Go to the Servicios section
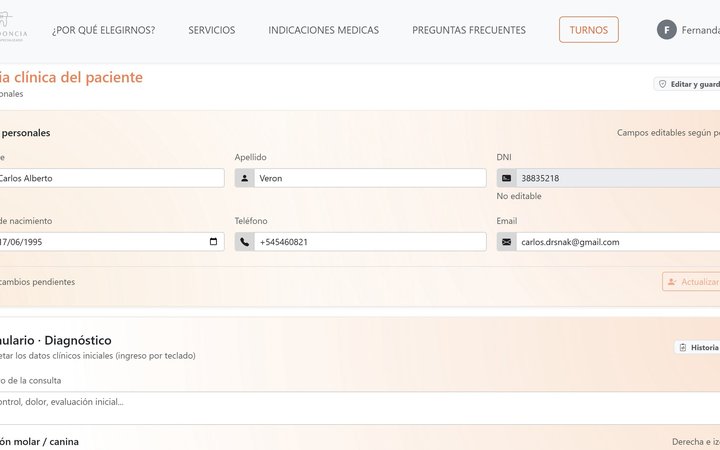This screenshot has width=720, height=450. [x=212, y=30]
